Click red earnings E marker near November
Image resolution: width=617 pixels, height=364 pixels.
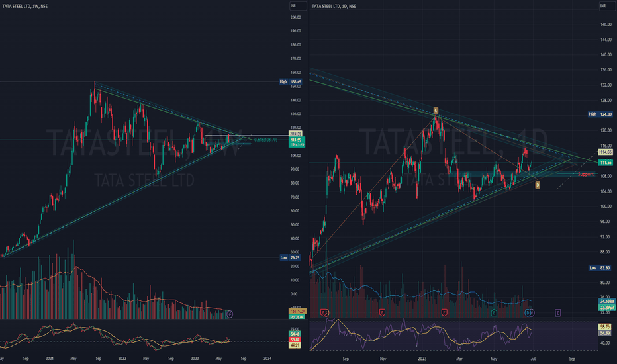[x=382, y=313]
